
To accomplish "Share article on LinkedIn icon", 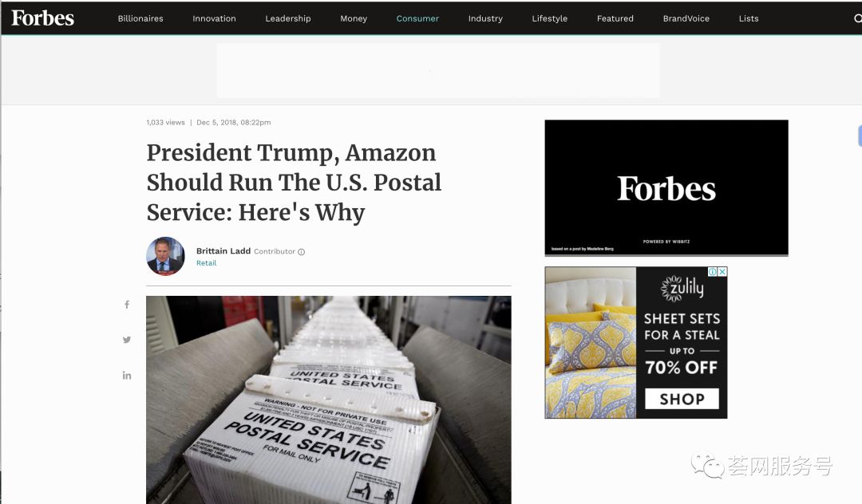I will click(127, 376).
